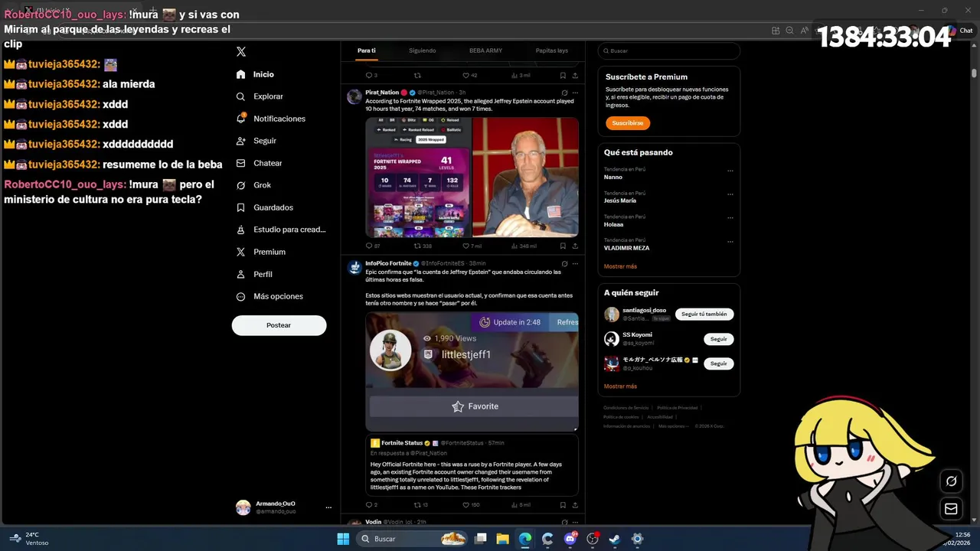Viewport: 980px width, 551px height.
Task: Open Estudio para creadores in sidebar
Action: pyautogui.click(x=280, y=230)
